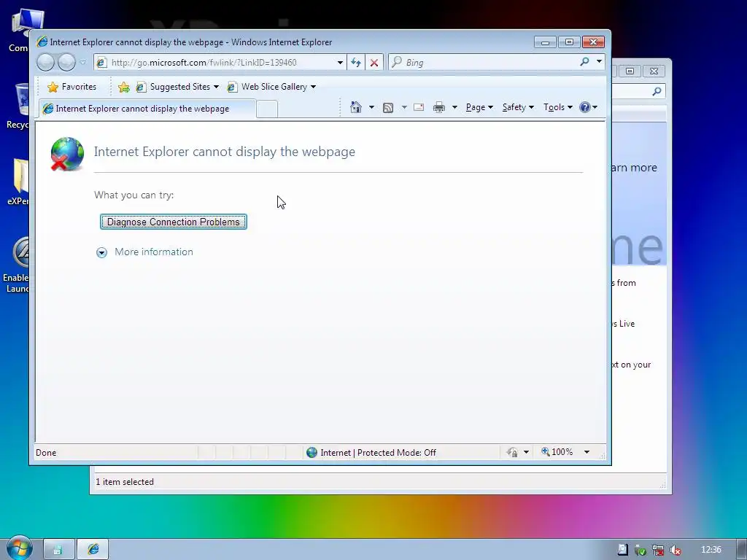Click the network disconnected tray icon
The image size is (747, 560).
click(x=658, y=550)
